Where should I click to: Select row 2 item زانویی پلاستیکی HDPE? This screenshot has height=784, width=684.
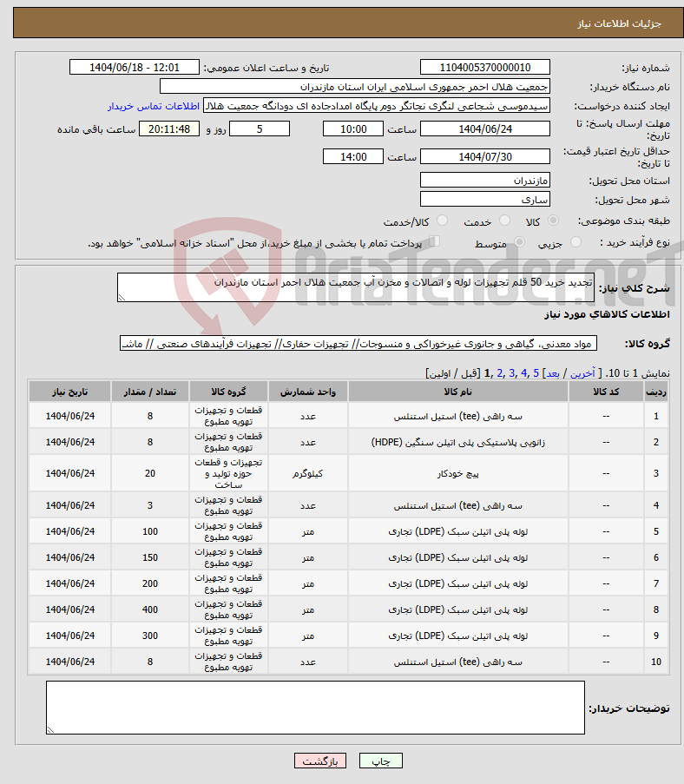coord(458,442)
